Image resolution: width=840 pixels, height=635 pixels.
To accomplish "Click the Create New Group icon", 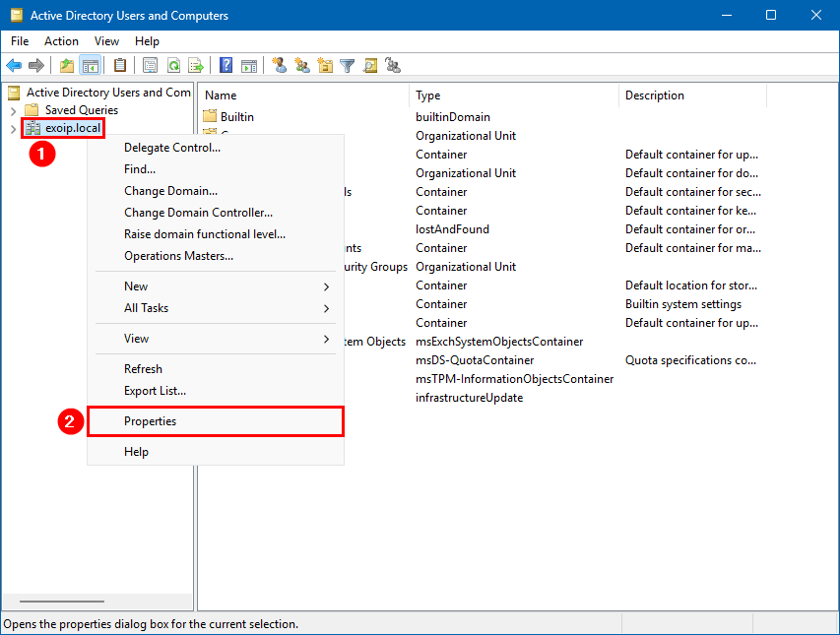I will (x=302, y=66).
